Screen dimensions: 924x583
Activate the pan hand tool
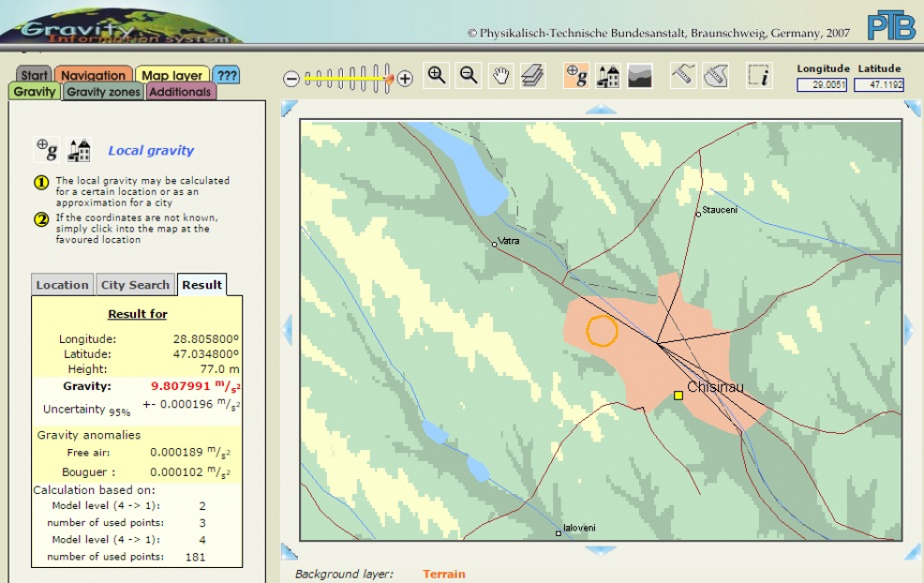[501, 77]
